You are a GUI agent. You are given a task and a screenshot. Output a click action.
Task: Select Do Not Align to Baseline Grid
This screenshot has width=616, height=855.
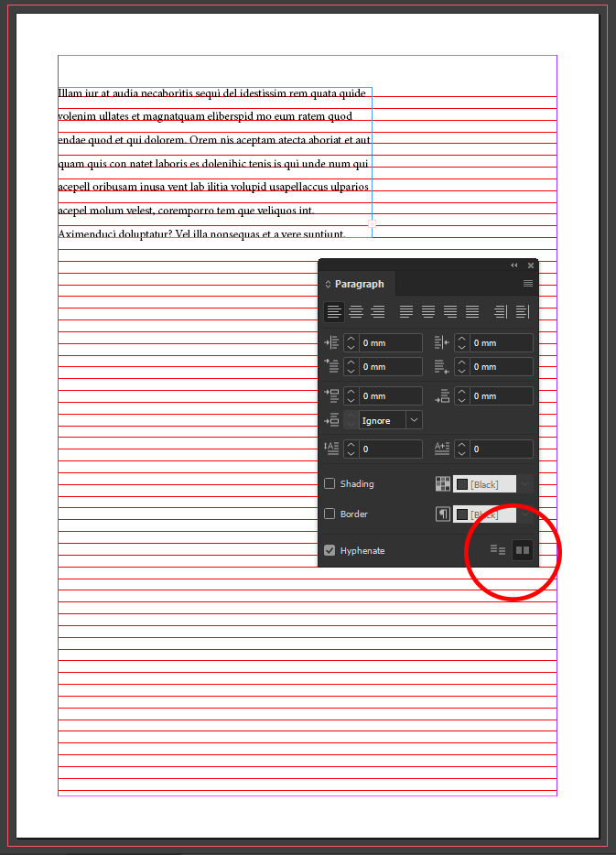pyautogui.click(x=498, y=550)
